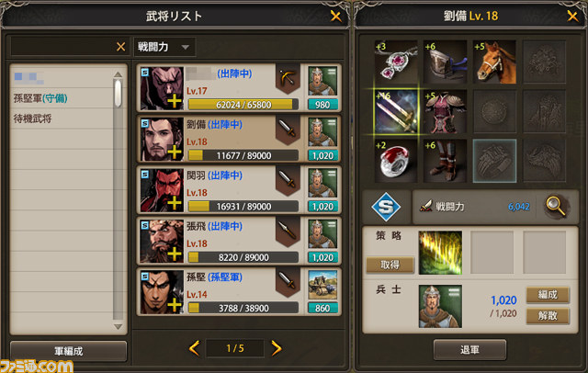Viewport: 588px width, 373px height.
Task: Select the green strategy skill icon
Action: (440, 253)
